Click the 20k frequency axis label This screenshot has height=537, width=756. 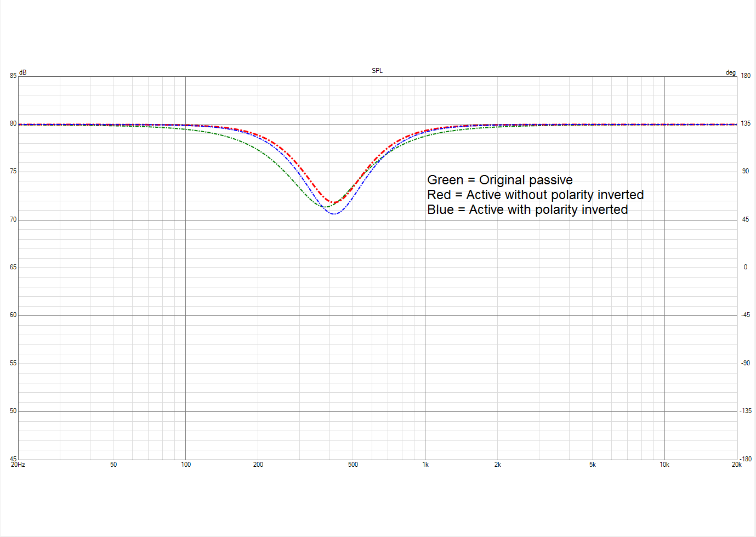[x=736, y=465]
